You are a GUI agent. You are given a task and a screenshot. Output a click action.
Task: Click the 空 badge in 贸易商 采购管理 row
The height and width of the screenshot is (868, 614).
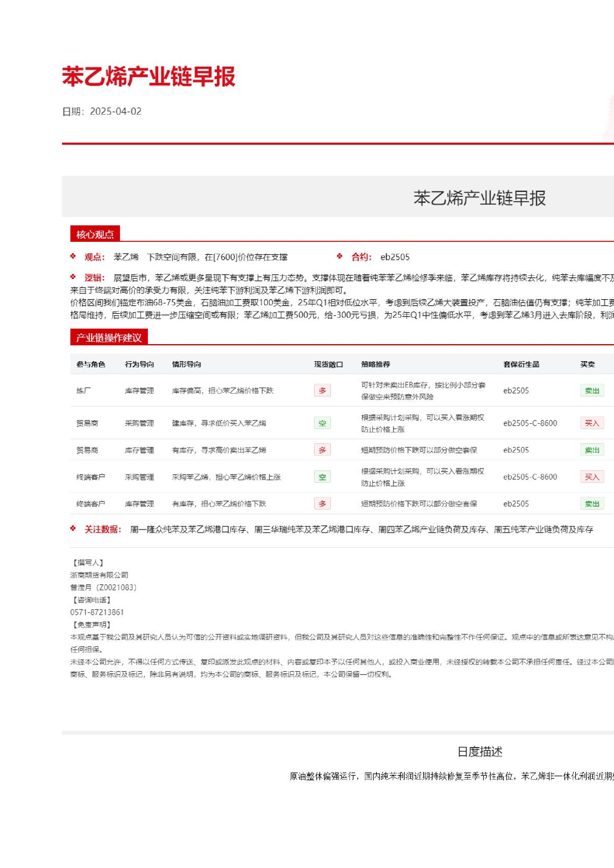click(x=322, y=423)
